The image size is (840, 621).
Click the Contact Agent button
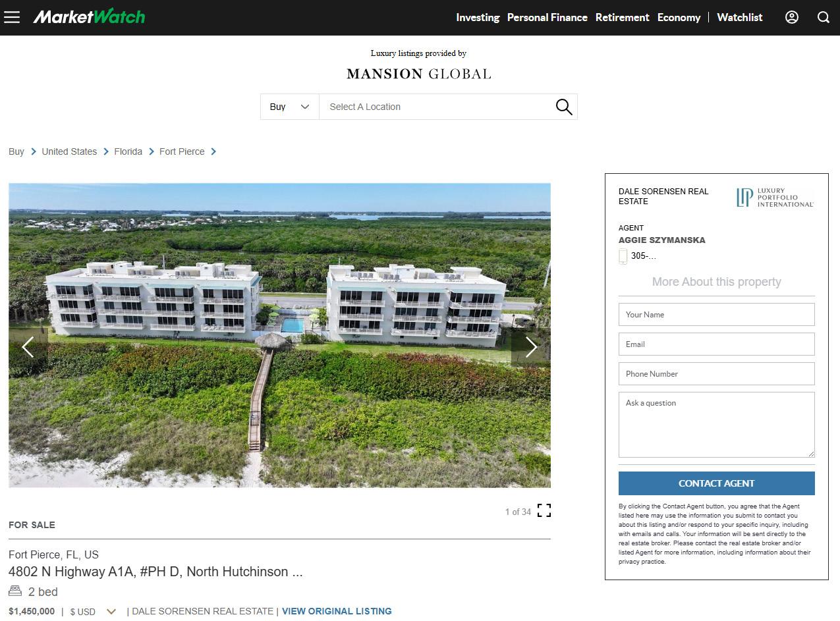[x=716, y=483]
